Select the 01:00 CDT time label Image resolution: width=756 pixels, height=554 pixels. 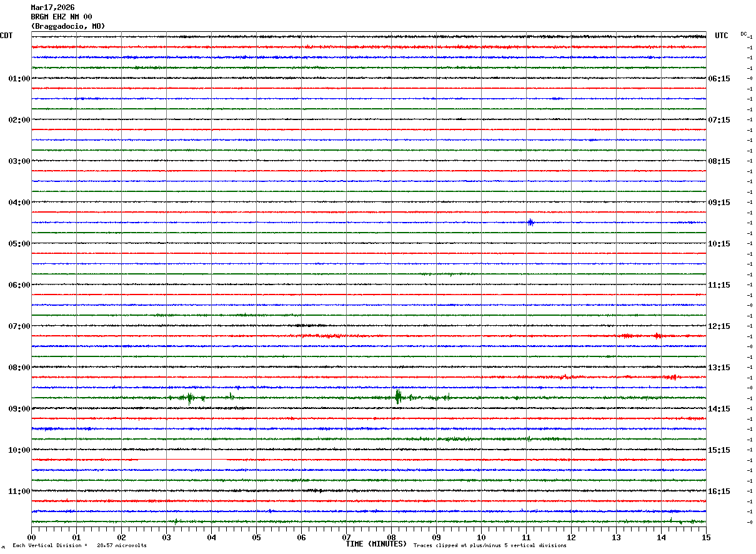19,78
